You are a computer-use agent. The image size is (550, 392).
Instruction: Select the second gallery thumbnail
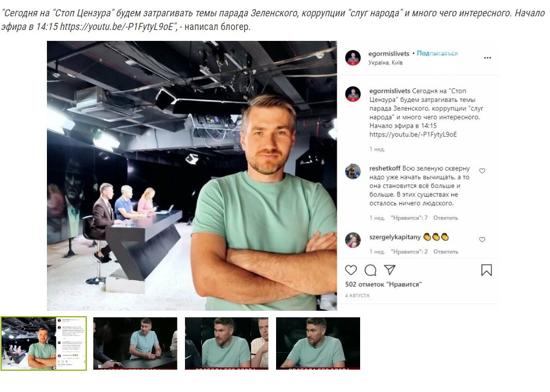[135, 343]
